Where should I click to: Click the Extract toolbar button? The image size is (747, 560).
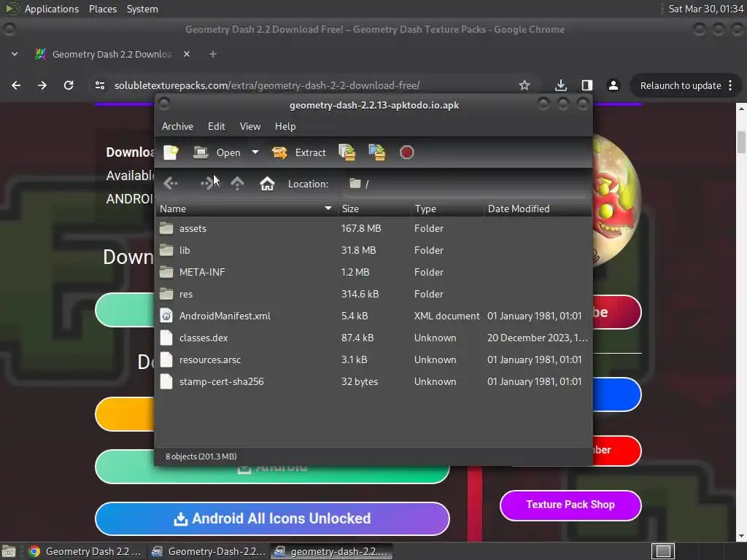298,152
